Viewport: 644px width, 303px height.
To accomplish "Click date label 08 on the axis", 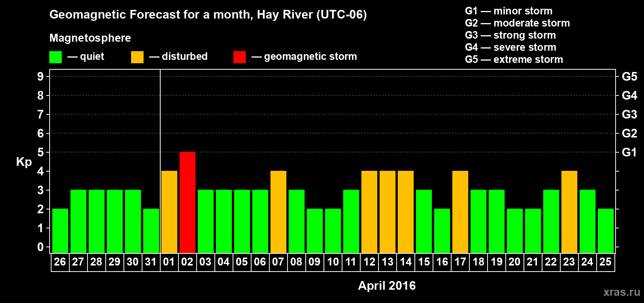I will 296,262.
